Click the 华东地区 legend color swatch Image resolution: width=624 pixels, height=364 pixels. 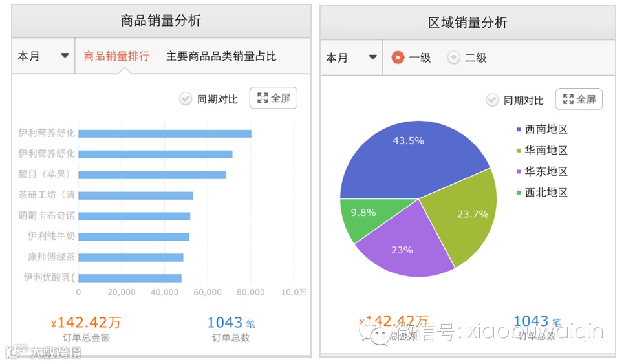[x=518, y=171]
